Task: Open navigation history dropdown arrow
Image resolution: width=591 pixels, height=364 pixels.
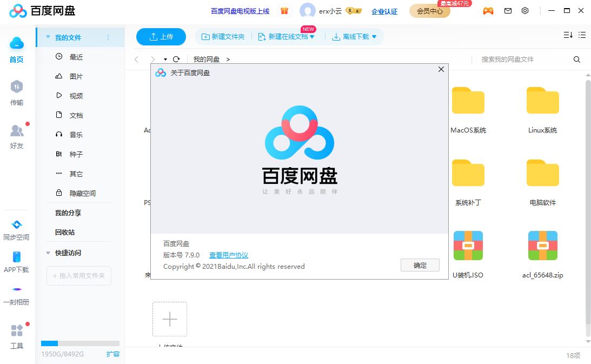Action: [165, 59]
